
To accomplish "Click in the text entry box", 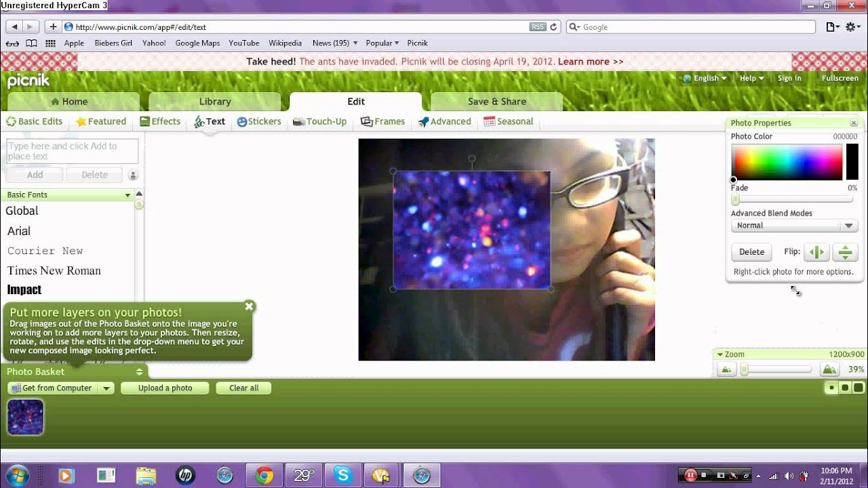I will click(x=72, y=151).
